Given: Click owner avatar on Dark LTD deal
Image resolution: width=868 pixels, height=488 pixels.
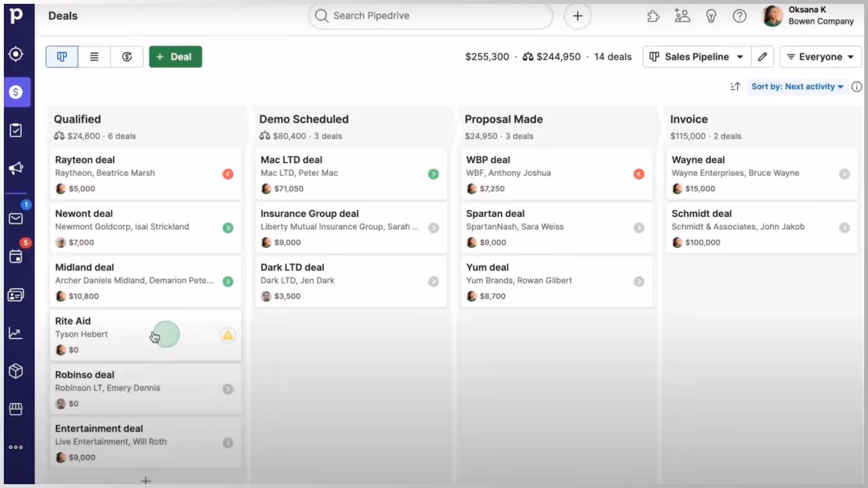Looking at the screenshot, I should [266, 296].
